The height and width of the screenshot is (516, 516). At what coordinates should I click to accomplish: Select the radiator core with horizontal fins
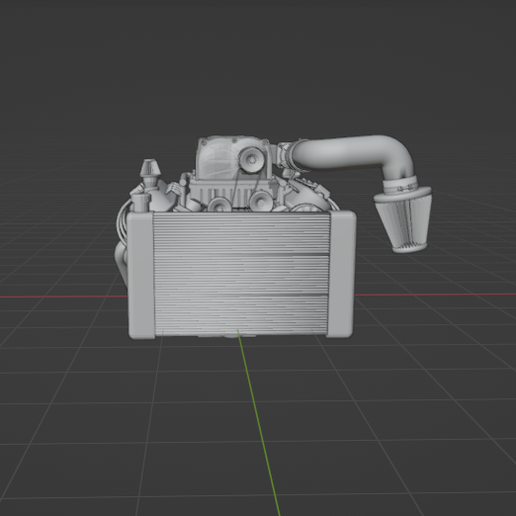(x=241, y=273)
